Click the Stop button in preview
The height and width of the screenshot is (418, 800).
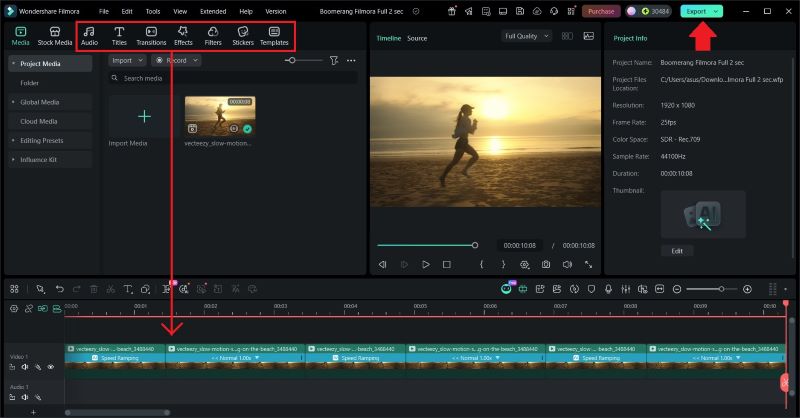446,264
